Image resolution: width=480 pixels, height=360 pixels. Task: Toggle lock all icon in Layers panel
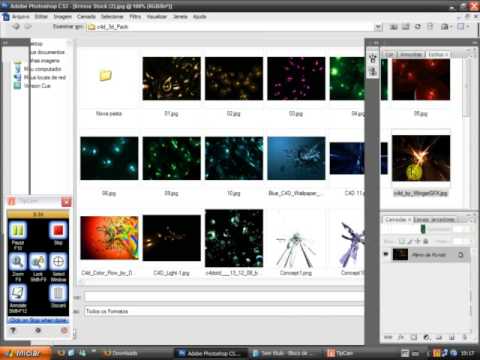[425, 241]
